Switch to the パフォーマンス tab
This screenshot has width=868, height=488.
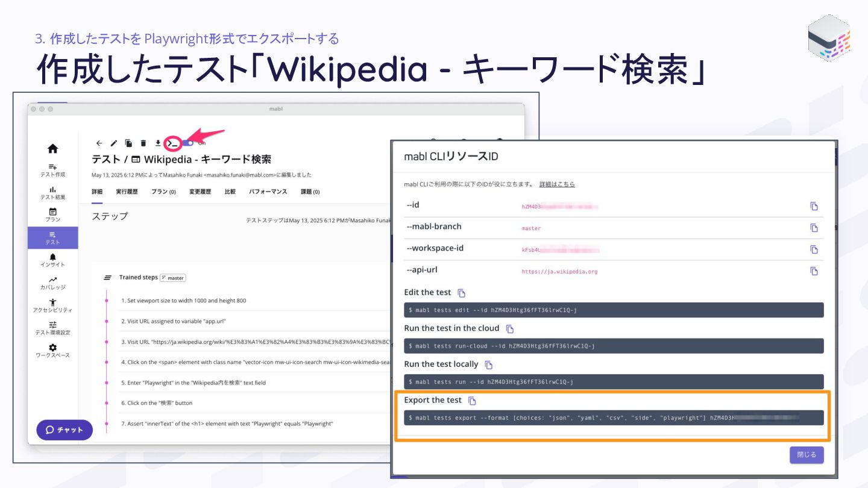point(268,192)
